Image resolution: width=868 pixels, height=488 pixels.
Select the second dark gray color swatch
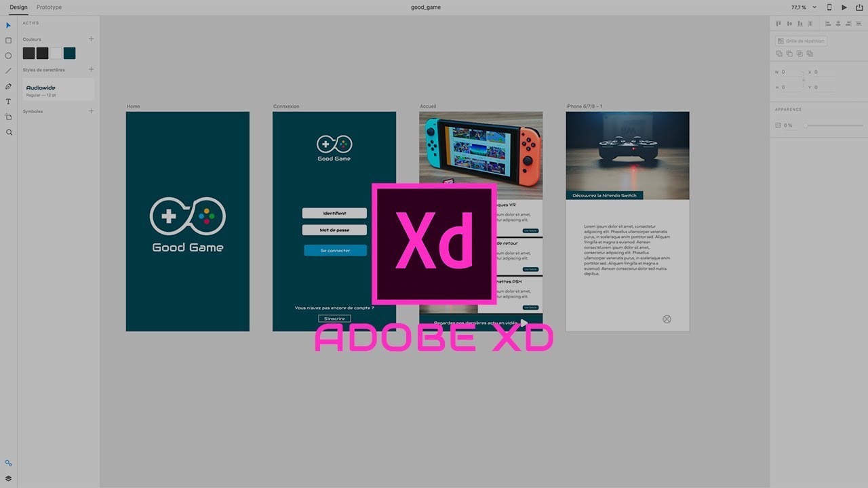point(42,53)
